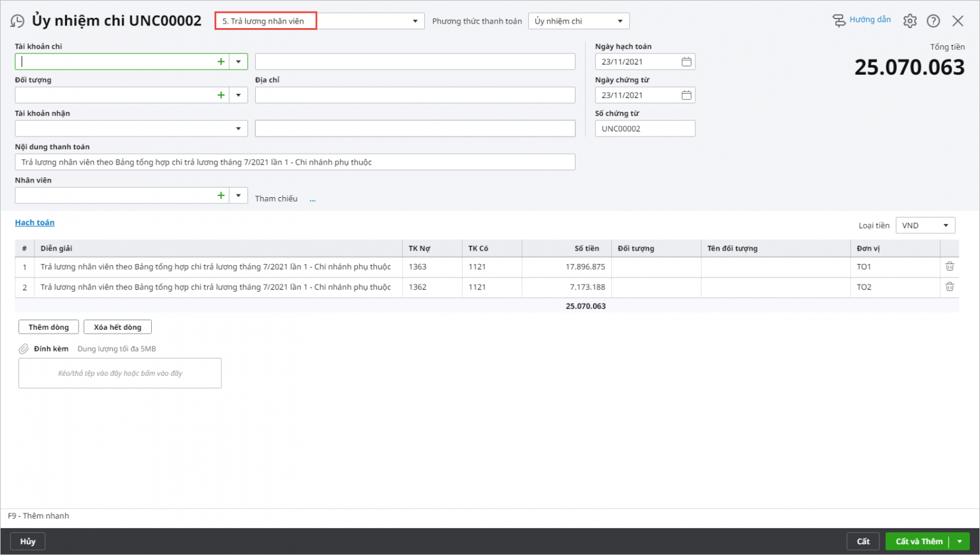This screenshot has width=980, height=555.
Task: Select row 2 Diễn giải cell
Action: coord(218,287)
